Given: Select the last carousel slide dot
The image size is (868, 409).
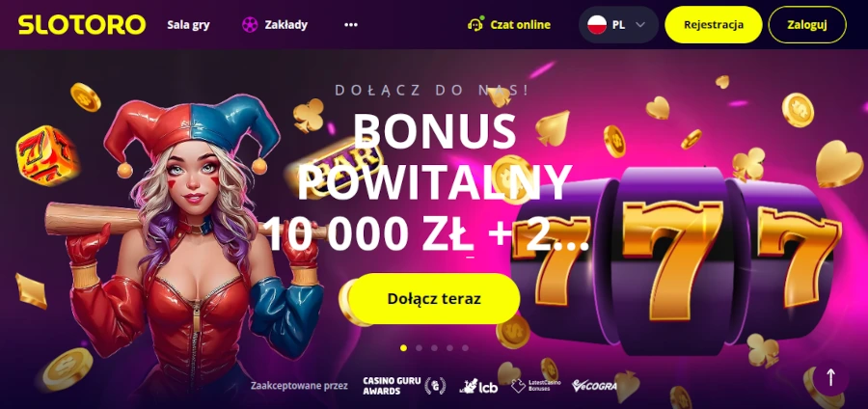Looking at the screenshot, I should tap(465, 348).
